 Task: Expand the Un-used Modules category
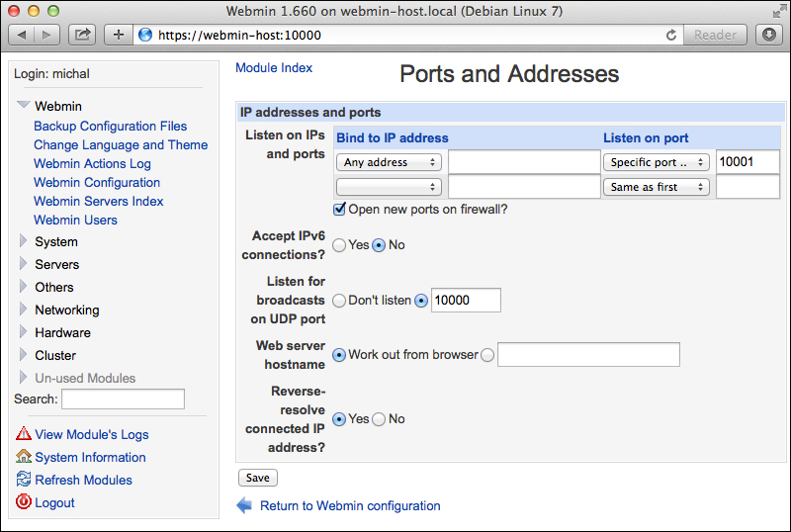(x=23, y=377)
